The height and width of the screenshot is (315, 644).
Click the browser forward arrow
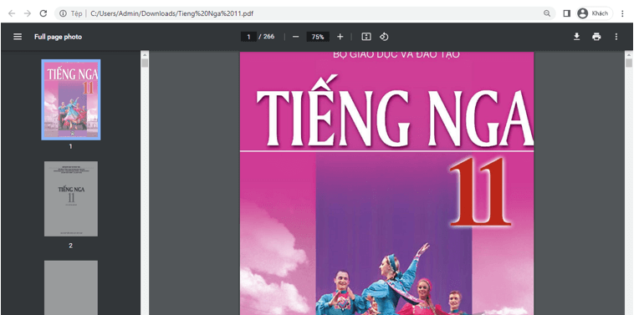pyautogui.click(x=27, y=13)
